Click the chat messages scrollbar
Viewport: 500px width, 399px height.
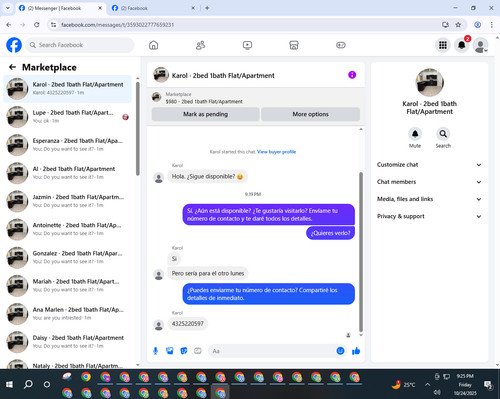pos(361,252)
